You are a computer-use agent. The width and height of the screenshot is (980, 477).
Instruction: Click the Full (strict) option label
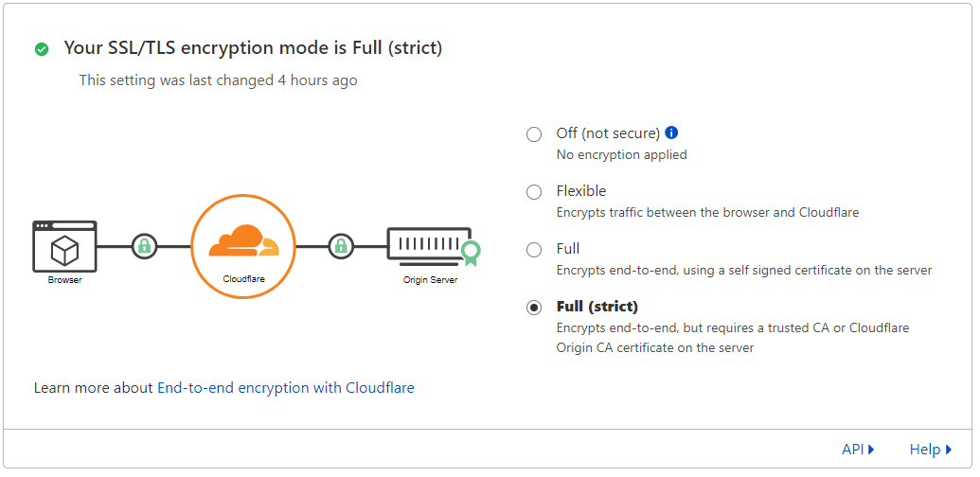(597, 307)
